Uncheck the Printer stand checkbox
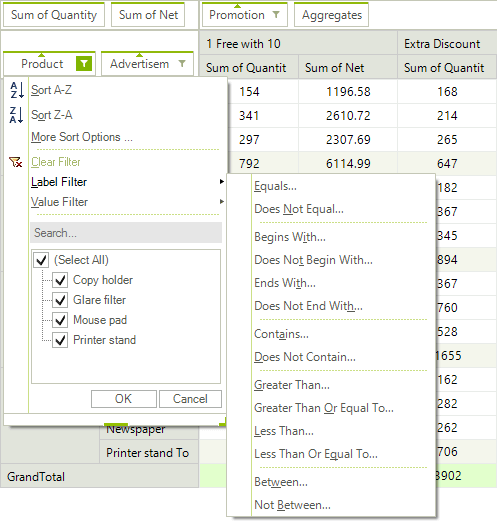497x521 pixels. pyautogui.click(x=60, y=340)
